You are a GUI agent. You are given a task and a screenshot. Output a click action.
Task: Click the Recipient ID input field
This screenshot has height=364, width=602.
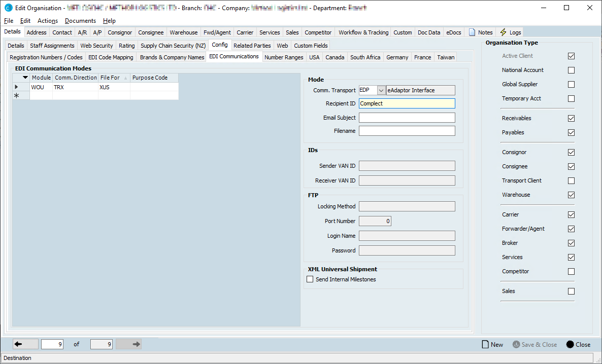click(x=407, y=103)
